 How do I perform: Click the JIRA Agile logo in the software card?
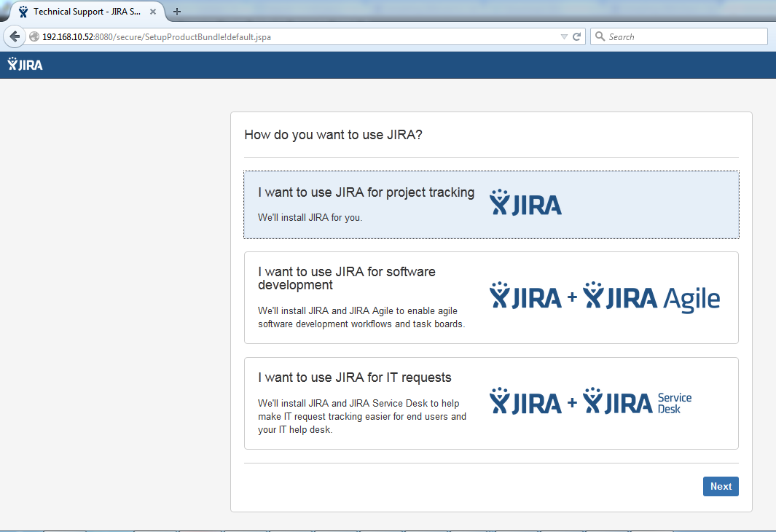click(x=651, y=297)
